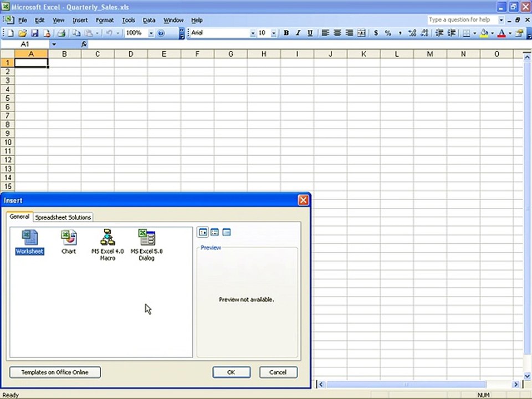This screenshot has width=532, height=399.
Task: Click the Undo arrow icon
Action: 109,33
